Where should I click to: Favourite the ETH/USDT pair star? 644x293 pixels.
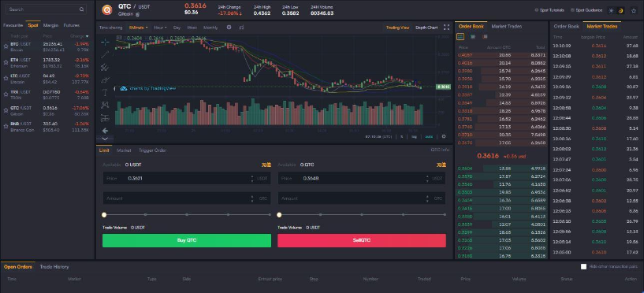coord(6,63)
